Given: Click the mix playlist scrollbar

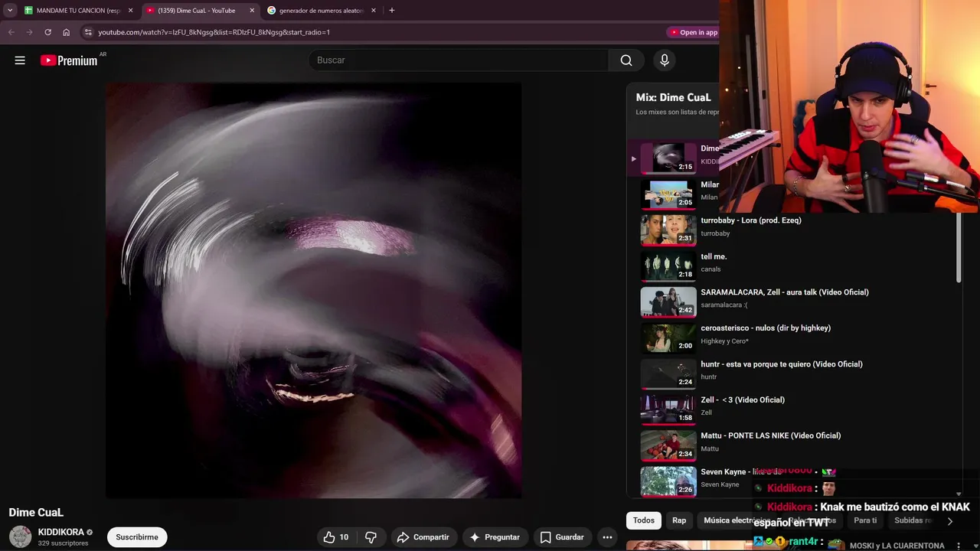Looking at the screenshot, I should tap(959, 247).
